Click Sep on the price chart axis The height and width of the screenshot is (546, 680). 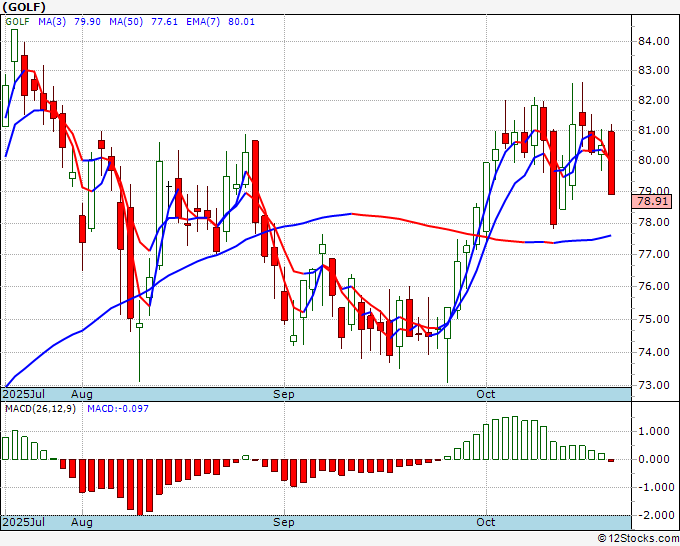point(284,394)
